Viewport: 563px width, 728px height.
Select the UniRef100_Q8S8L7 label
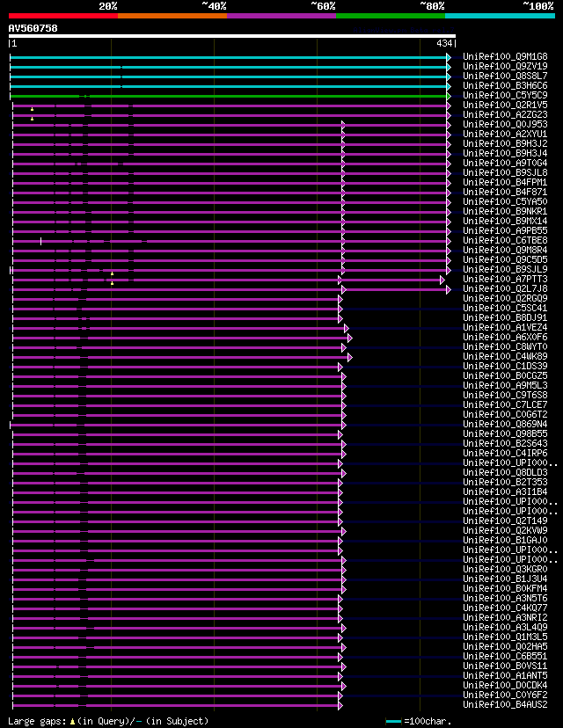tap(505, 76)
